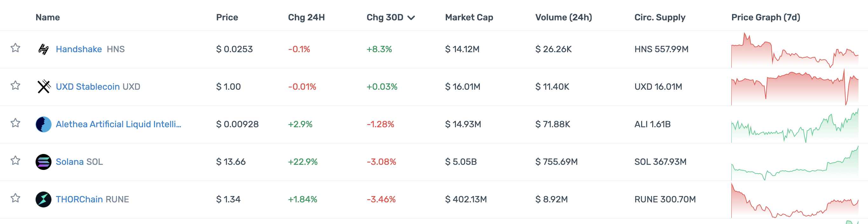Click the Alethea AI coin logo
The width and height of the screenshot is (868, 224).
[x=44, y=124]
